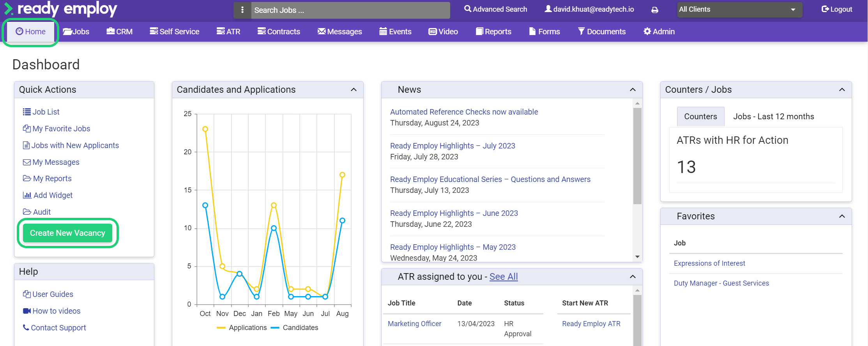This screenshot has width=868, height=346.
Task: Click the How to videos camera icon
Action: [27, 311]
